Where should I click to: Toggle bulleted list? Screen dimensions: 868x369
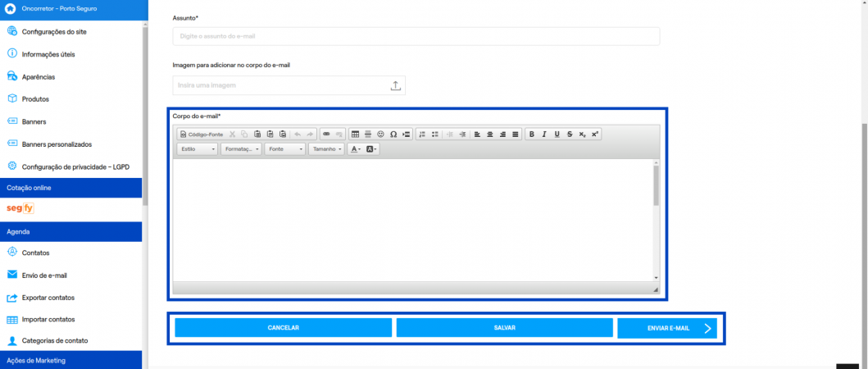tap(435, 134)
